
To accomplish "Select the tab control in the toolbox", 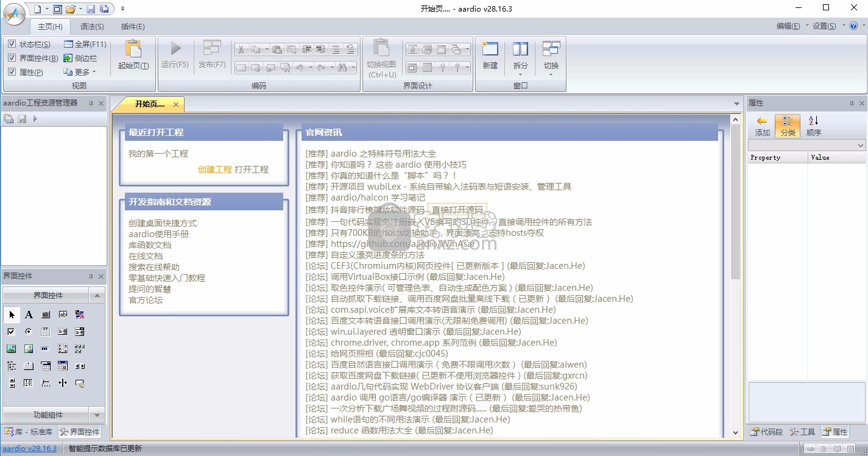I will 29,366.
